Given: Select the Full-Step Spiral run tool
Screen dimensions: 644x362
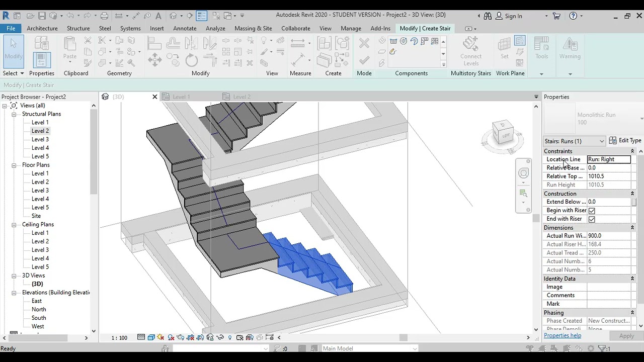Looking at the screenshot, I should pyautogui.click(x=404, y=41).
